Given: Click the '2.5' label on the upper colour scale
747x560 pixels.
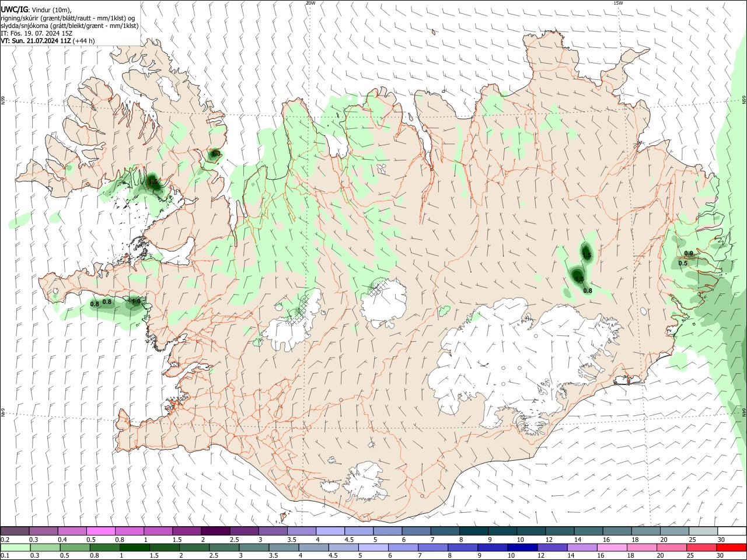Looking at the screenshot, I should click(234, 540).
